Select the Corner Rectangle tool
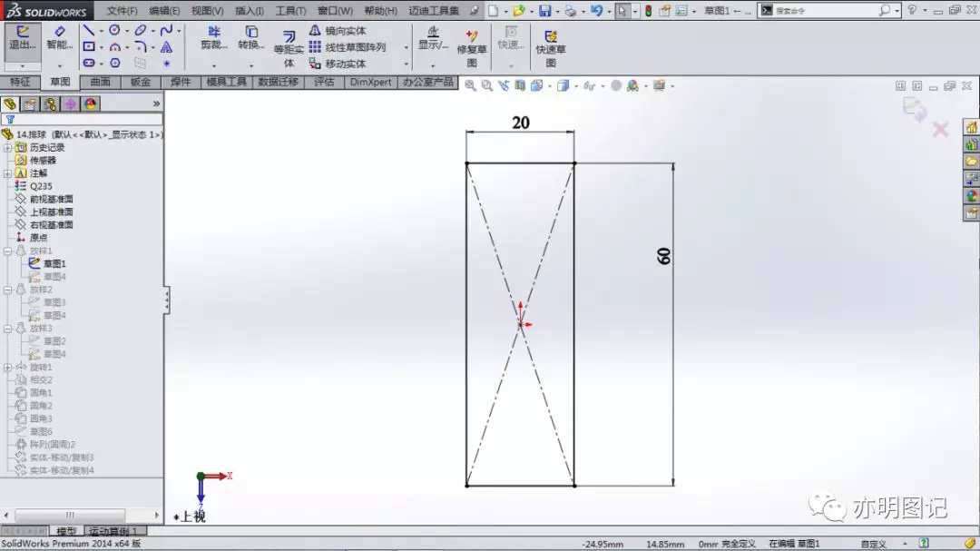Screen dimensions: 980x551 [89, 47]
